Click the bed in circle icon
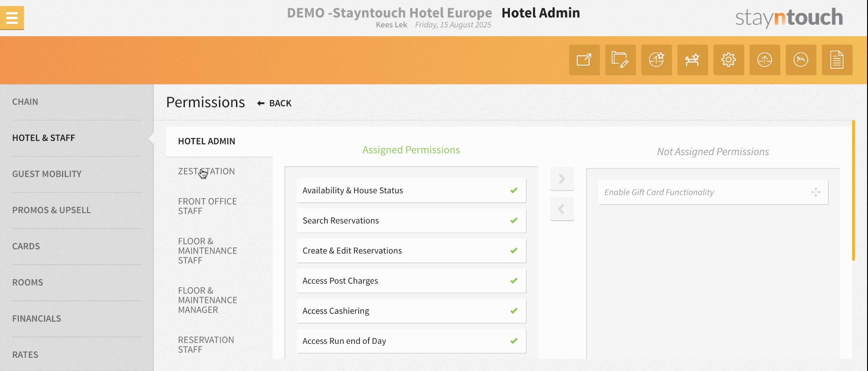 [801, 60]
